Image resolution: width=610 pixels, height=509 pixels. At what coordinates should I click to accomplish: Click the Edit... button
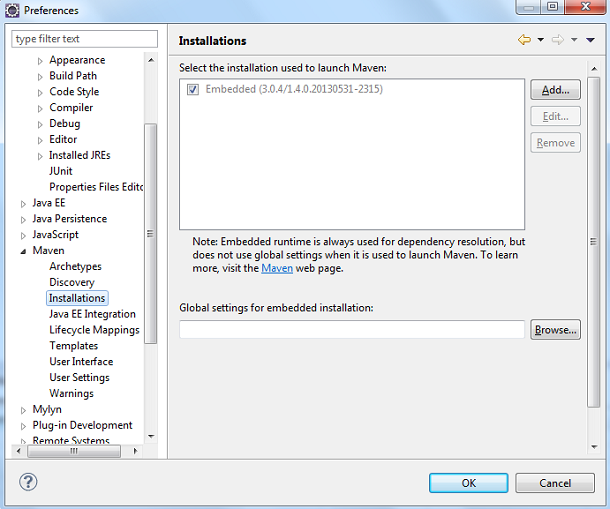(556, 116)
